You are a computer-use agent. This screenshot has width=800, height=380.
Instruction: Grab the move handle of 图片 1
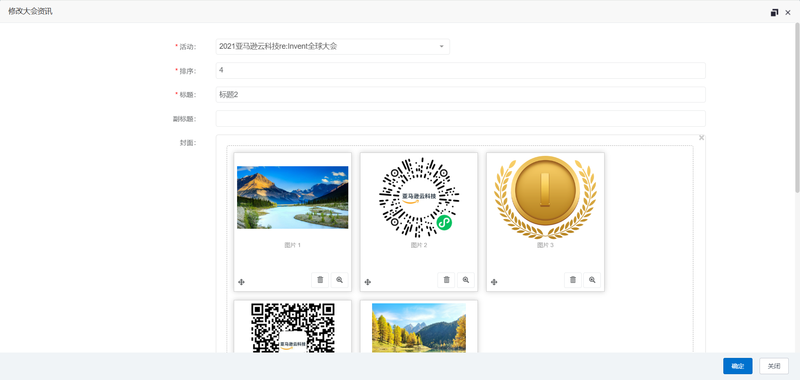(x=241, y=282)
